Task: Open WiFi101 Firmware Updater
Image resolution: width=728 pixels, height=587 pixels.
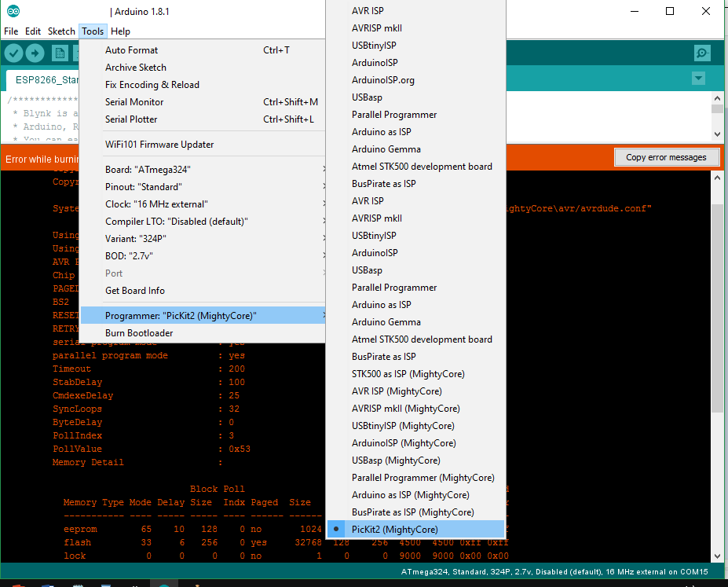Action: (x=203, y=145)
